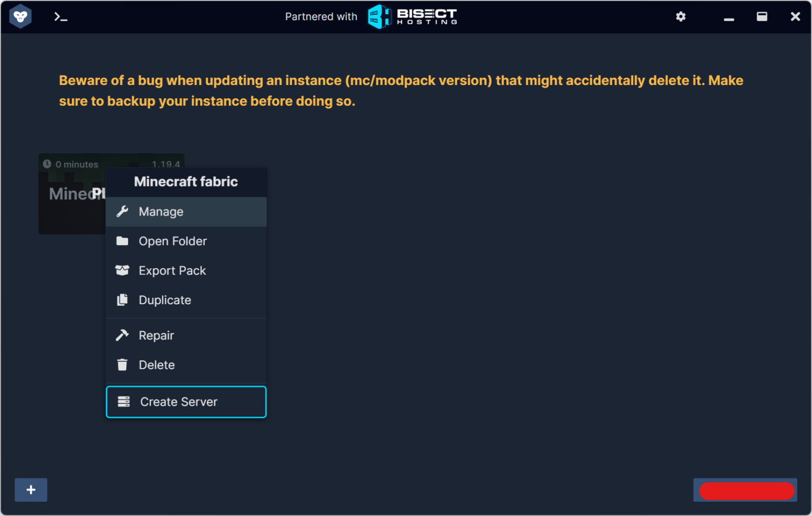Open the console terminal icon

[61, 17]
